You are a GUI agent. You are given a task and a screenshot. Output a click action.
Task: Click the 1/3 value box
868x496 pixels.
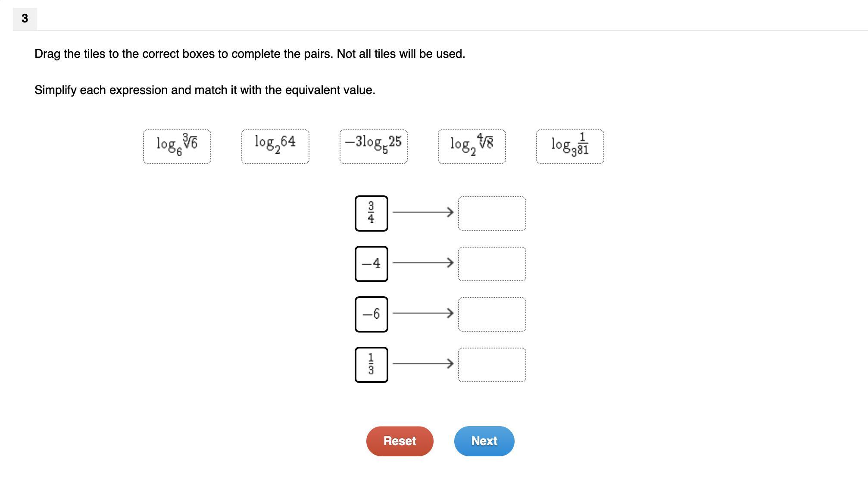(x=371, y=364)
